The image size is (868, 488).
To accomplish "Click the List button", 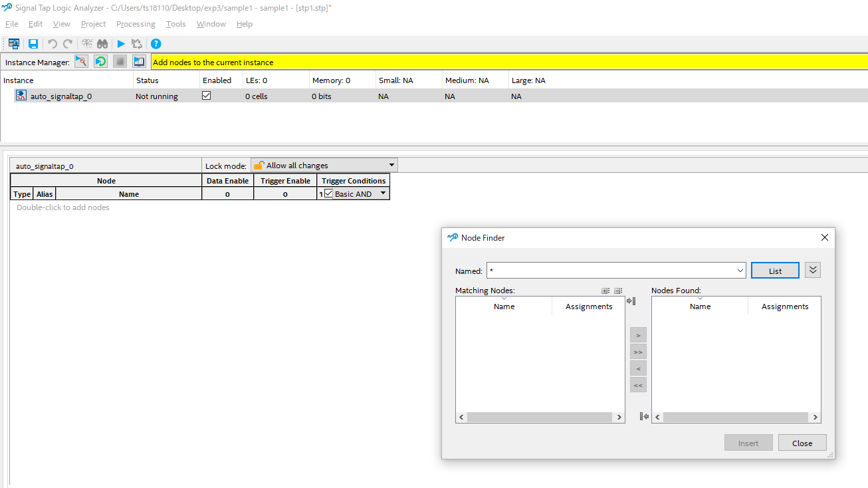I will (x=775, y=271).
